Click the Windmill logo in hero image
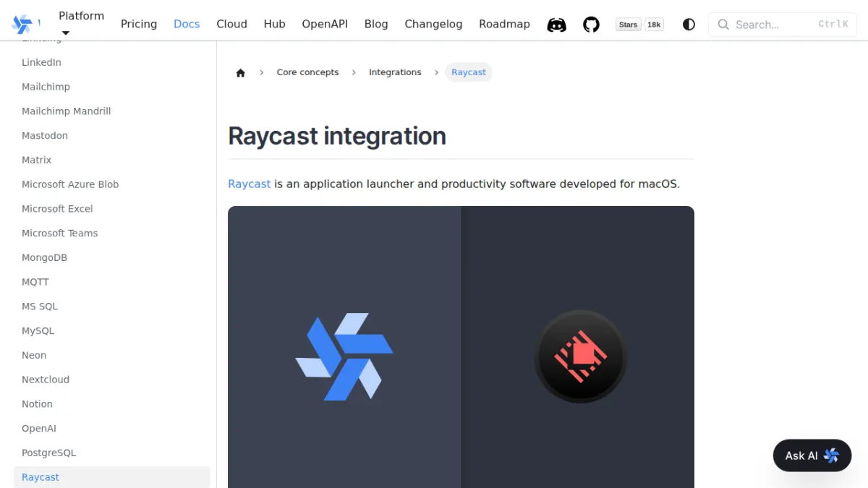 (x=344, y=357)
